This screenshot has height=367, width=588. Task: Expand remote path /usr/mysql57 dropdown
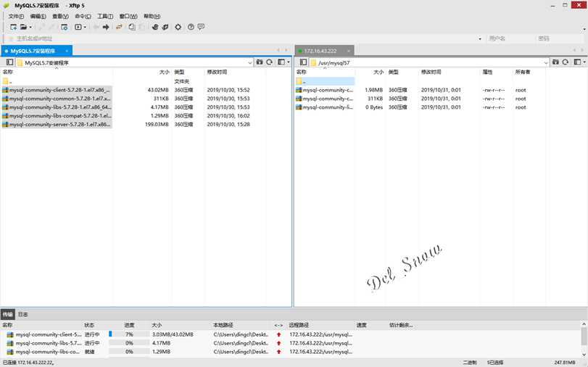coord(546,62)
